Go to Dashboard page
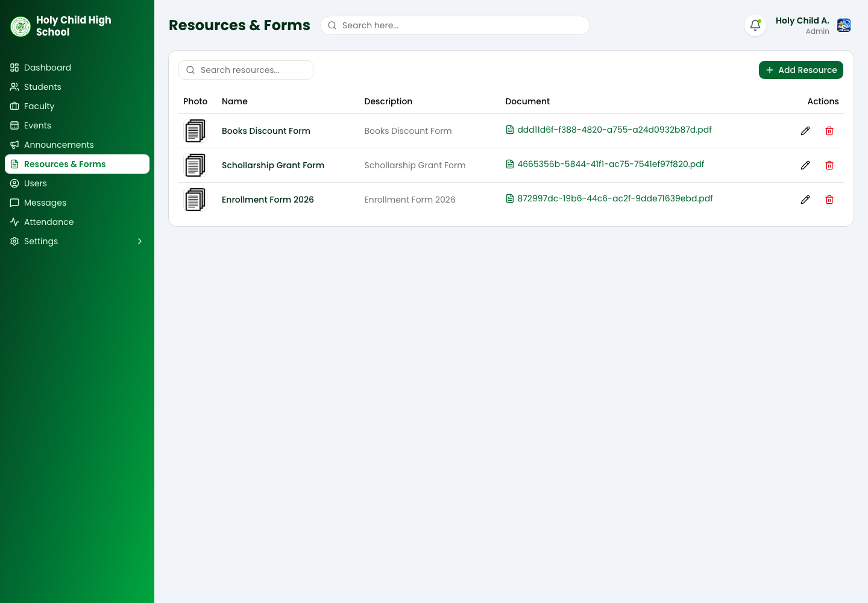The image size is (868, 603). [77, 68]
